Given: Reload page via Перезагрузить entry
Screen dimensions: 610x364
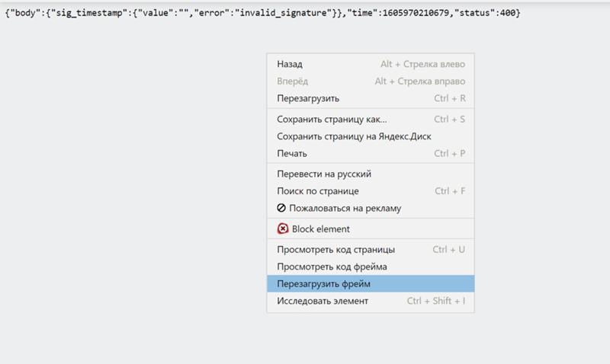Looking at the screenshot, I should (x=308, y=98).
